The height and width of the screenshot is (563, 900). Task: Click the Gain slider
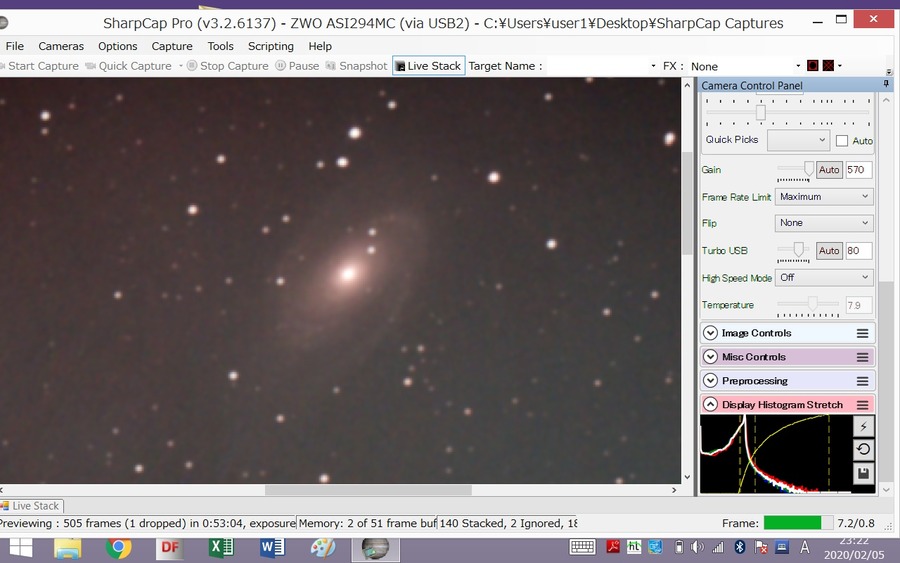click(x=795, y=170)
